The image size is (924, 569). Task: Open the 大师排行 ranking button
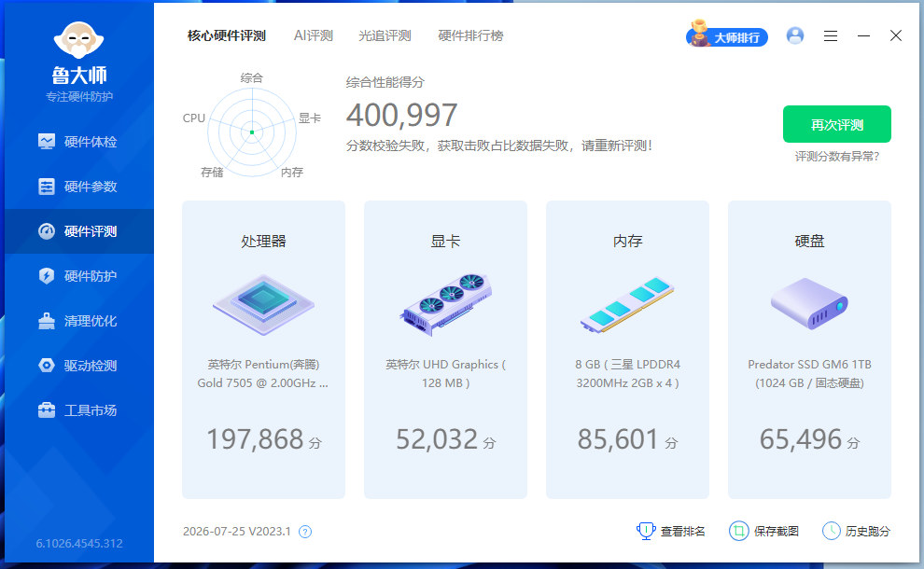coord(727,36)
